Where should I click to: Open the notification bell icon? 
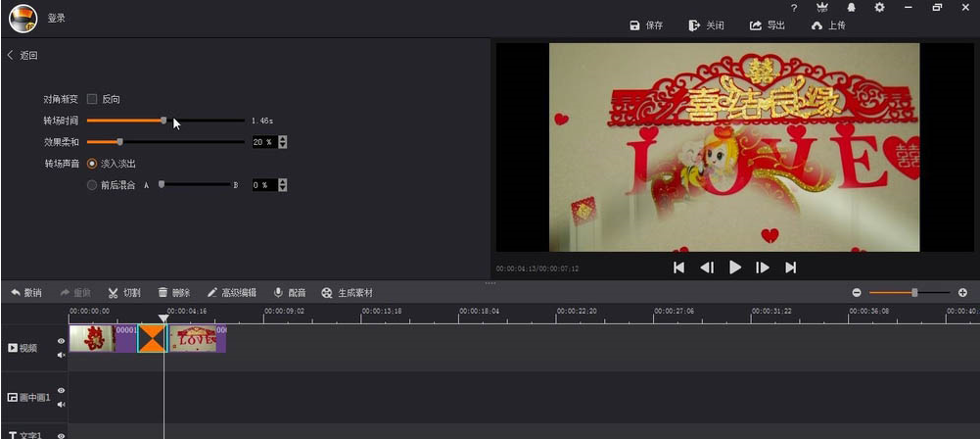(851, 8)
